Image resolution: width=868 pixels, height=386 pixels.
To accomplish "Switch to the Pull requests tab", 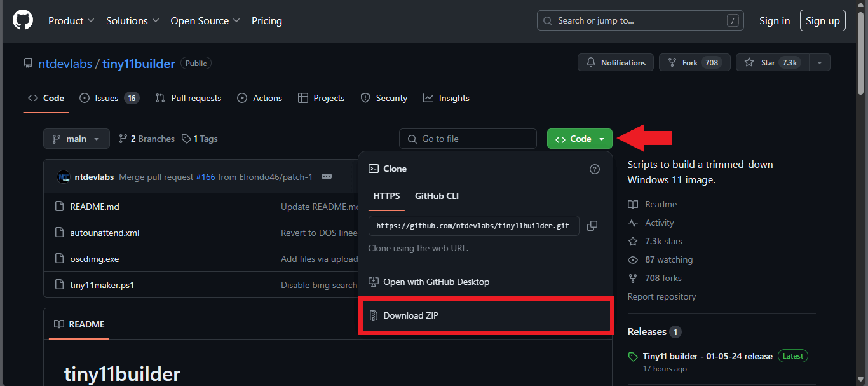I will tap(189, 98).
